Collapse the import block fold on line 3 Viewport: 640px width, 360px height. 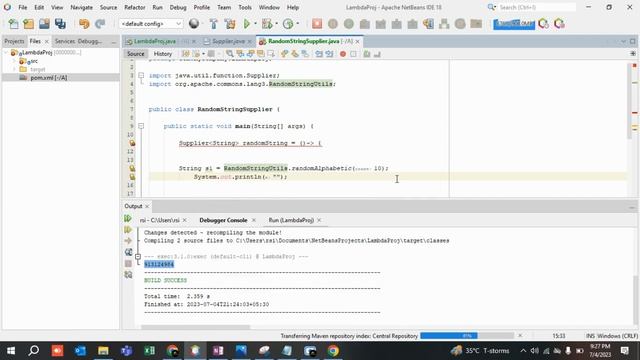point(141,76)
